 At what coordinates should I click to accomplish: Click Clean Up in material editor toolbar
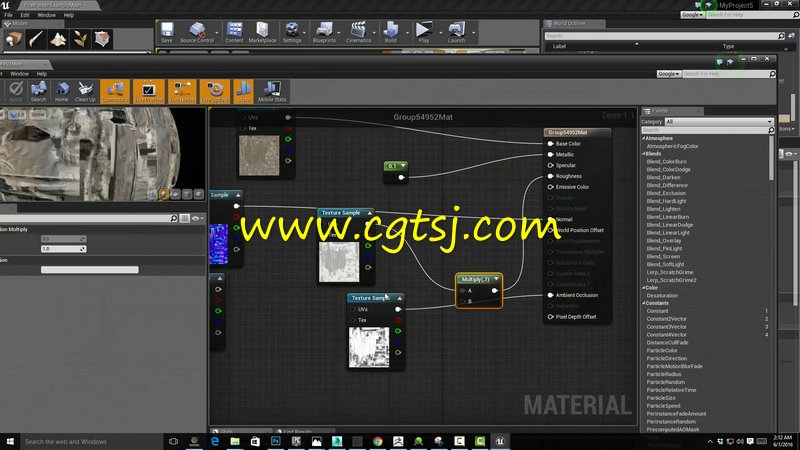pyautogui.click(x=85, y=92)
